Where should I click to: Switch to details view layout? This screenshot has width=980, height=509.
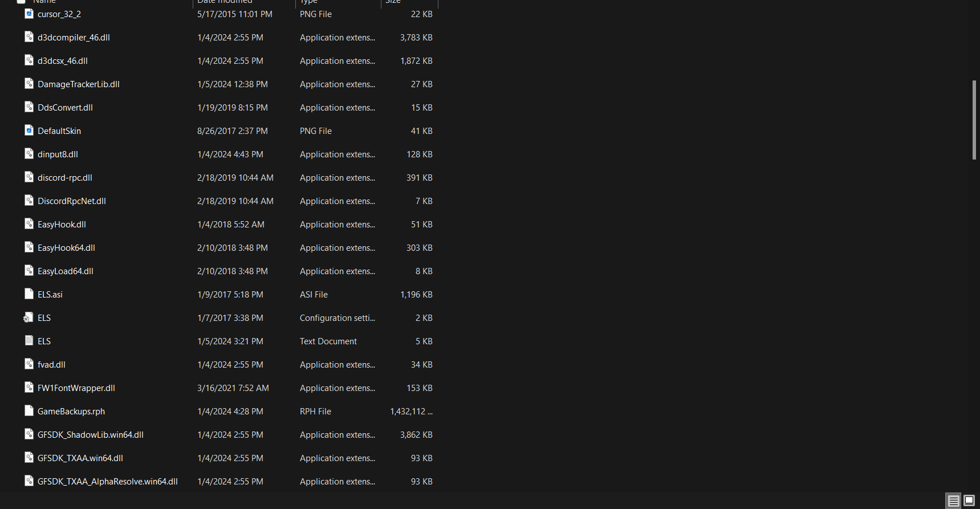pos(953,501)
